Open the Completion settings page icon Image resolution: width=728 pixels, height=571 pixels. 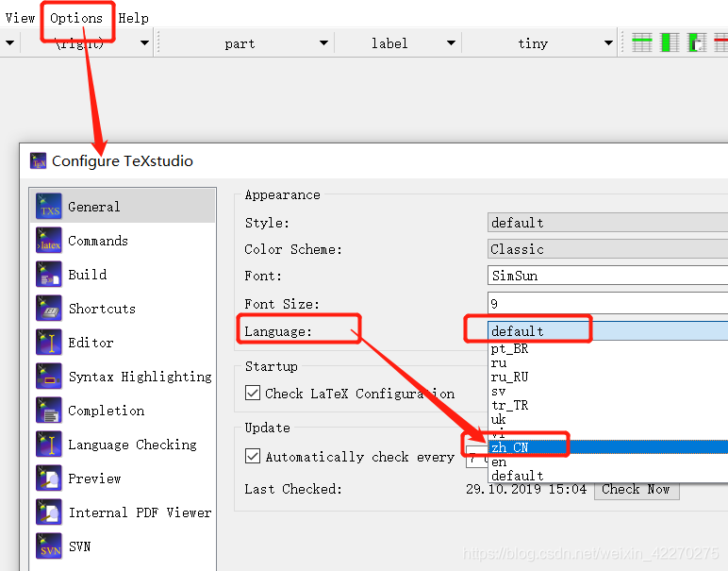(x=49, y=410)
